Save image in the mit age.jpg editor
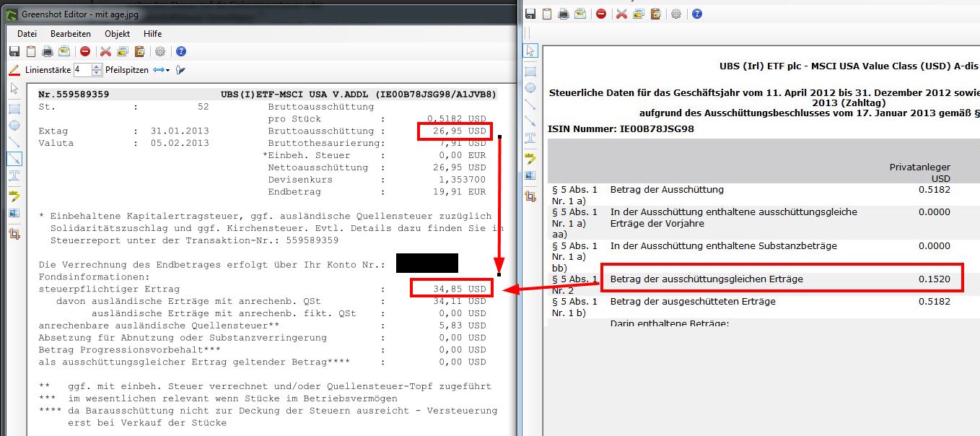This screenshot has width=980, height=436. (x=14, y=51)
